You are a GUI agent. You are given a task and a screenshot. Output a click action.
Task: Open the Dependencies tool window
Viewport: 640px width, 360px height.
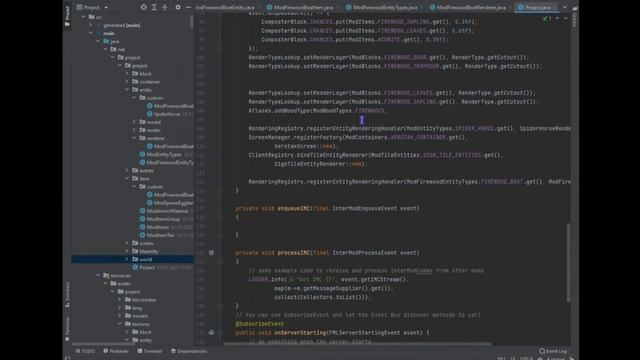click(189, 351)
